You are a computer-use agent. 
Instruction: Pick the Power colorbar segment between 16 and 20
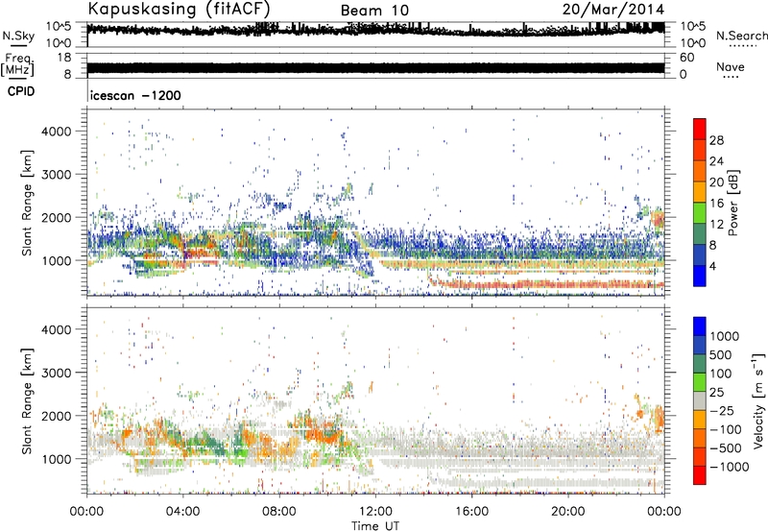coord(700,192)
